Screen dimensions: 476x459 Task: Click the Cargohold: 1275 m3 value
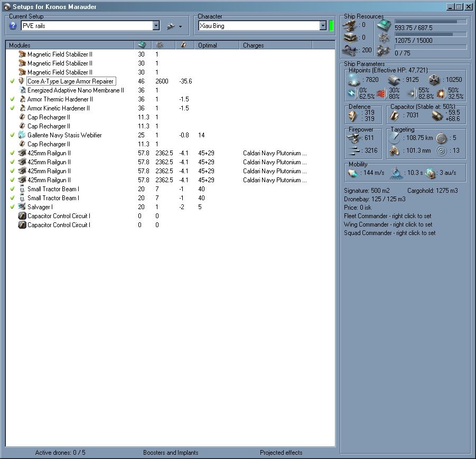432,191
